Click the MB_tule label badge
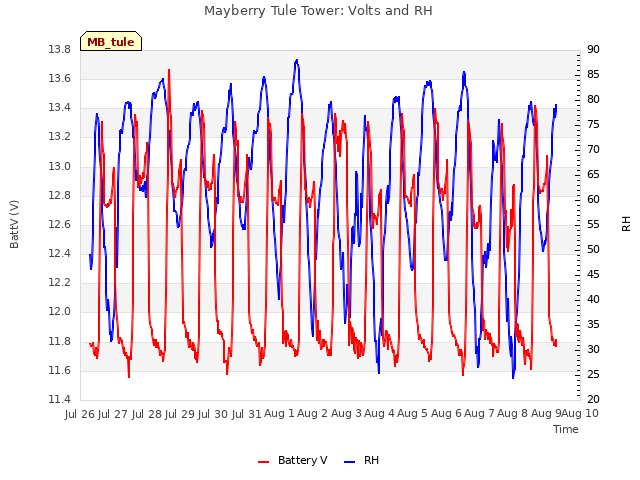The image size is (640, 480). [x=111, y=41]
